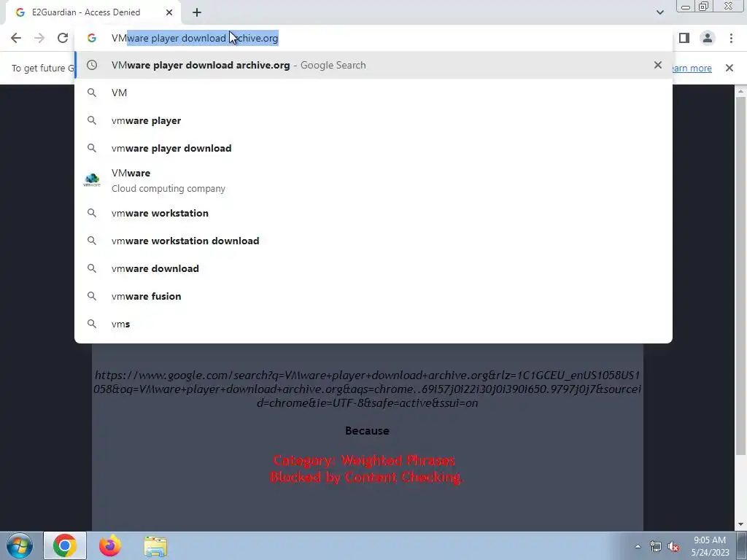
Task: Select 'vmware download' suggestion
Action: click(x=373, y=268)
